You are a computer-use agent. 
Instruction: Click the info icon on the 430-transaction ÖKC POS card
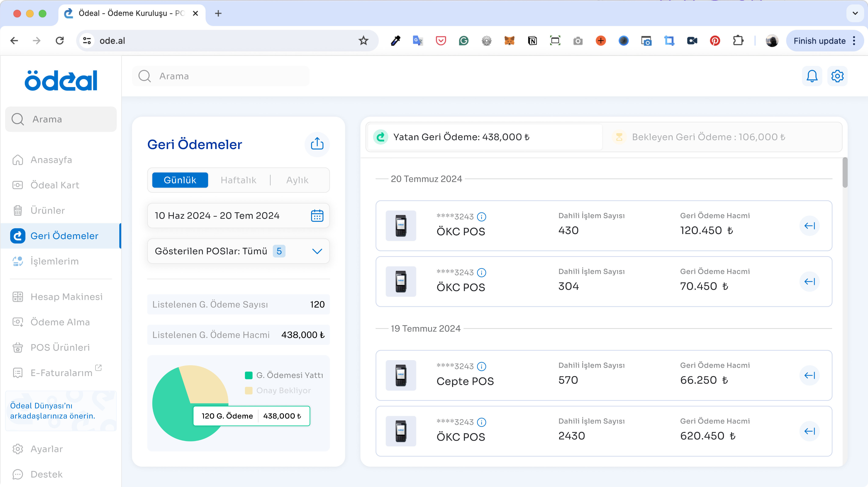click(481, 217)
